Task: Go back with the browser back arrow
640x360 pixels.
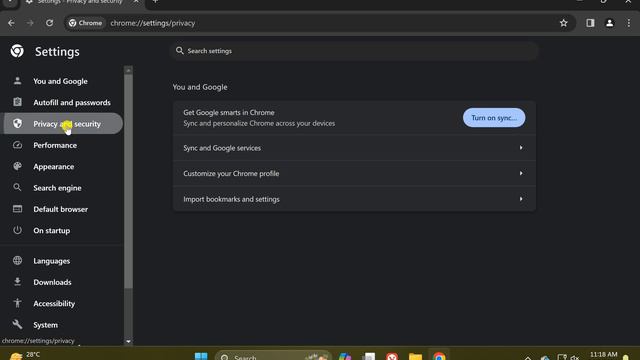Action: 11,23
